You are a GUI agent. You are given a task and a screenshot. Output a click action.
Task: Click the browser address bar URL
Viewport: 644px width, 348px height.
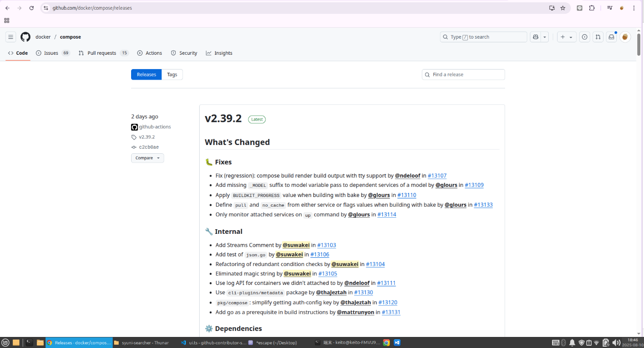[92, 8]
